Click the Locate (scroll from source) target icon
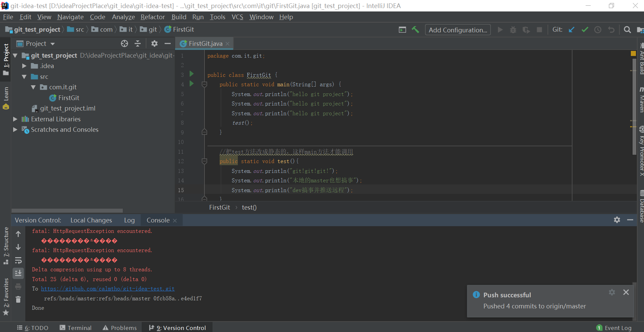The image size is (644, 332). 124,43
